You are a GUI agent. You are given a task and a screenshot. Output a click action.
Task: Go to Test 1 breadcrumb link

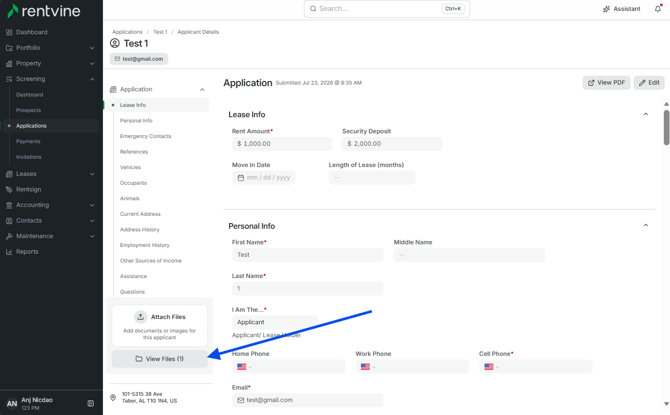[160, 32]
